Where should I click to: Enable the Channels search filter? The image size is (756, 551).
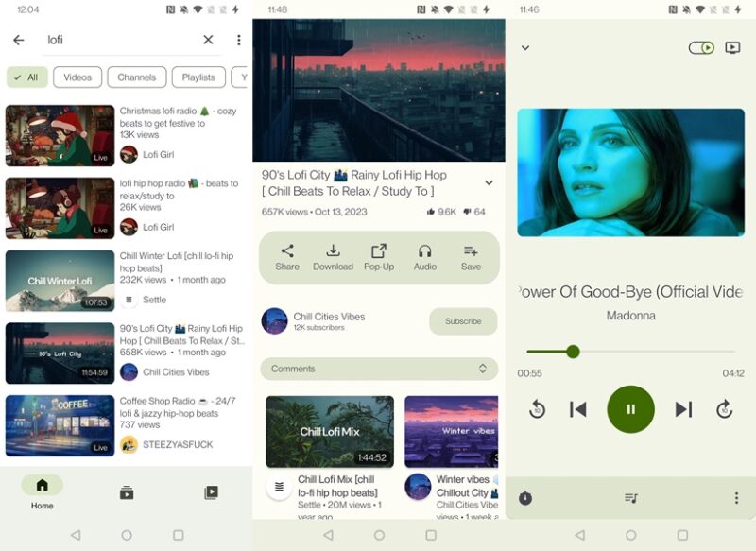pos(135,77)
